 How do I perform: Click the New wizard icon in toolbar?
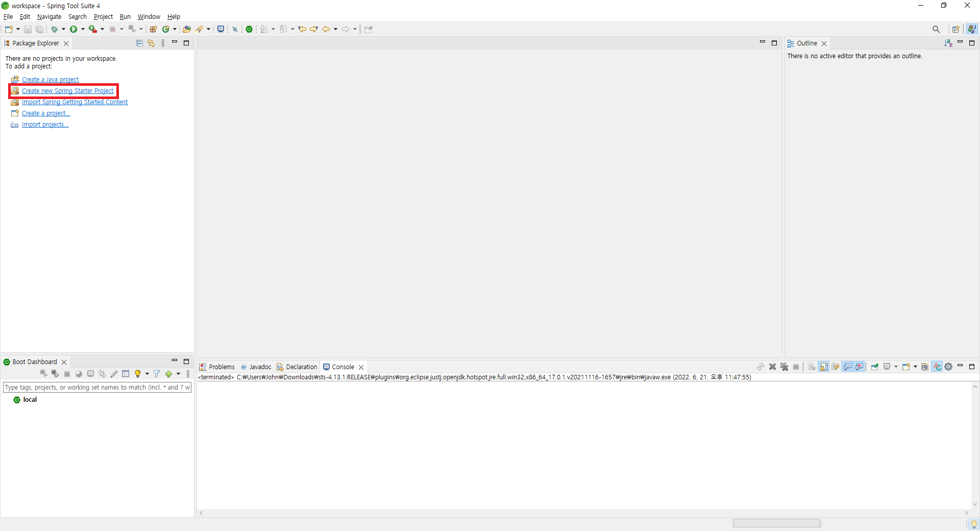9,29
